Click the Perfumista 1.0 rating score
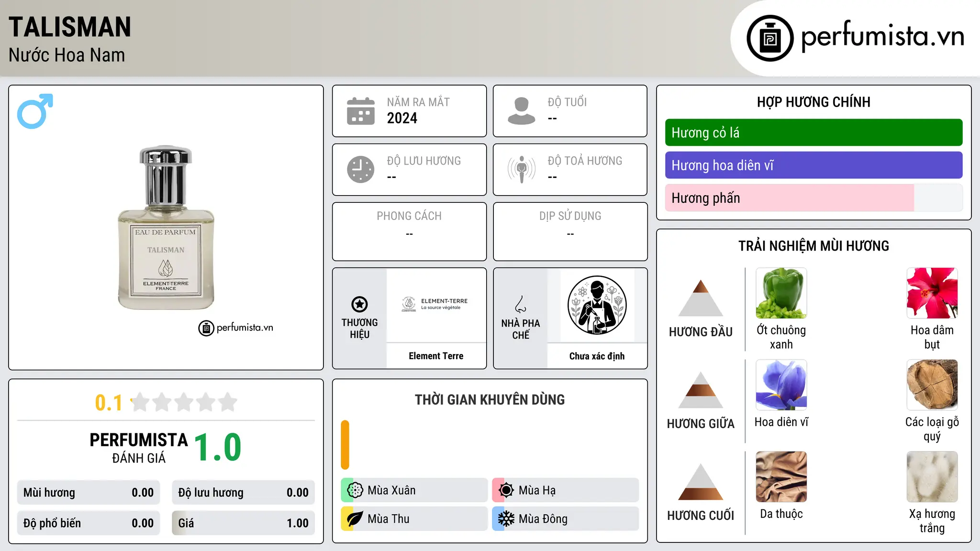This screenshot has width=980, height=551. [218, 448]
